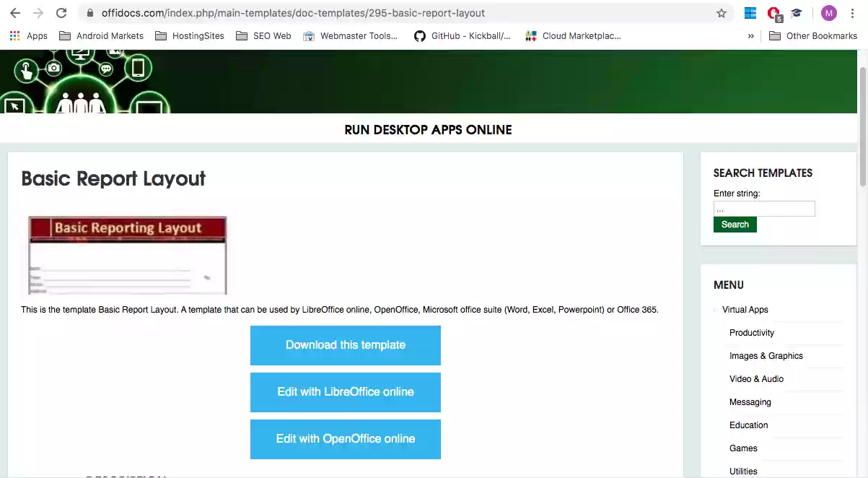The width and height of the screenshot is (868, 478).
Task: Open the red extension with badge 5
Action: point(773,13)
